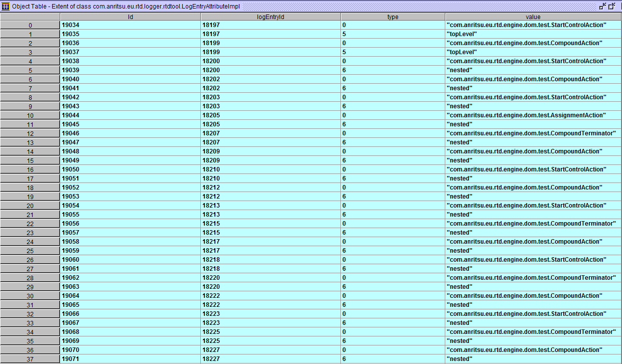
Task: Select logEntryId 18210 in row 16
Action: coord(271,169)
